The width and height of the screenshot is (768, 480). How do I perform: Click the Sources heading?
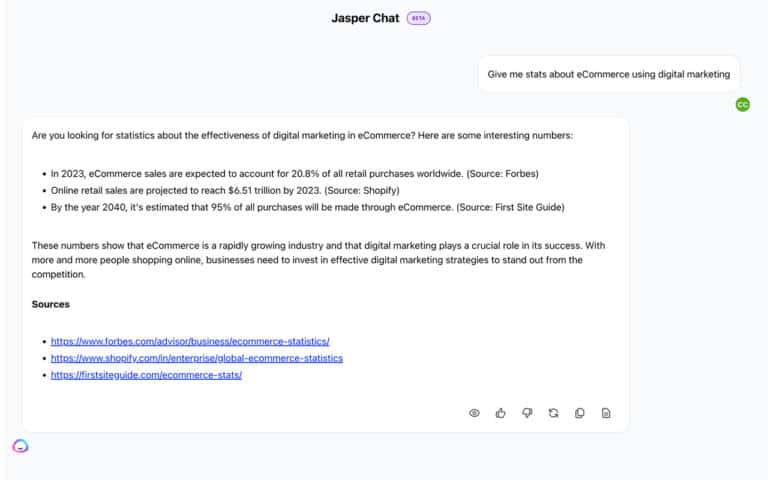pos(51,304)
